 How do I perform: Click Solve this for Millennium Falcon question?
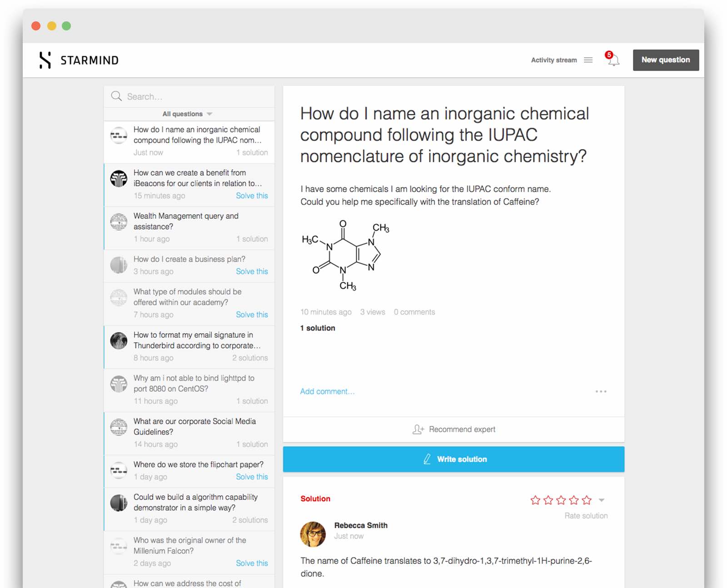[x=252, y=563]
